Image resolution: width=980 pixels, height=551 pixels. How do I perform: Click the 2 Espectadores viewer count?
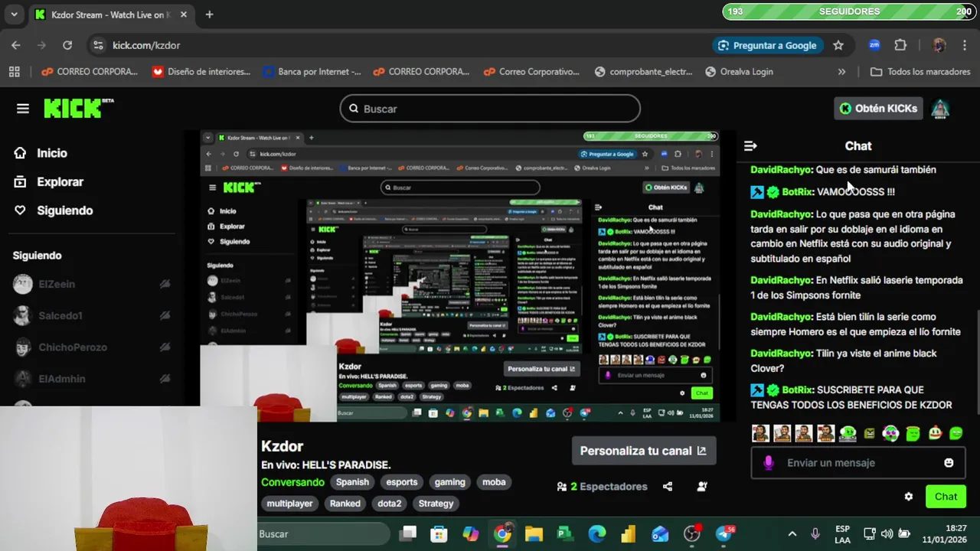(602, 487)
